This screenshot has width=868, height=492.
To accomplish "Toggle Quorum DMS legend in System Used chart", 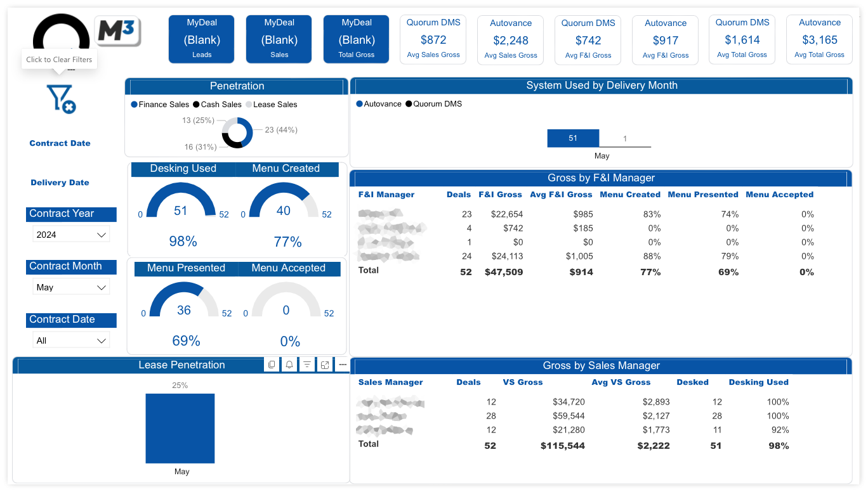I will click(433, 104).
